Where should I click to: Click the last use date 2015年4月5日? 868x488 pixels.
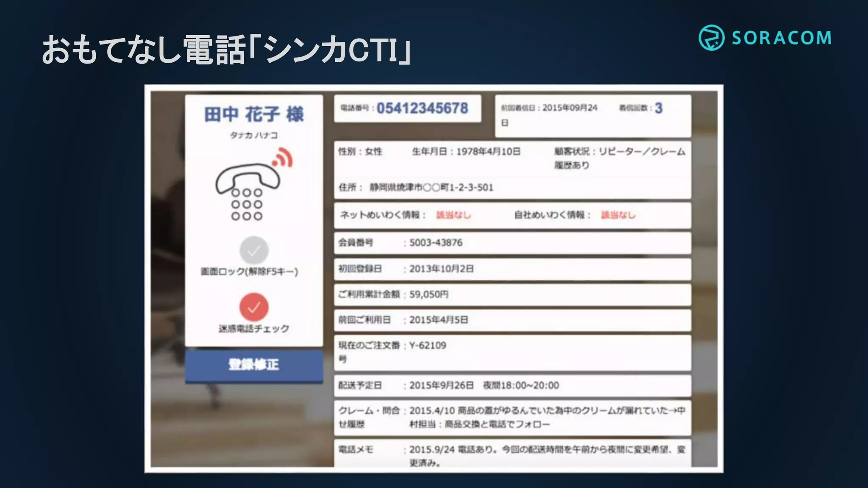coord(439,320)
